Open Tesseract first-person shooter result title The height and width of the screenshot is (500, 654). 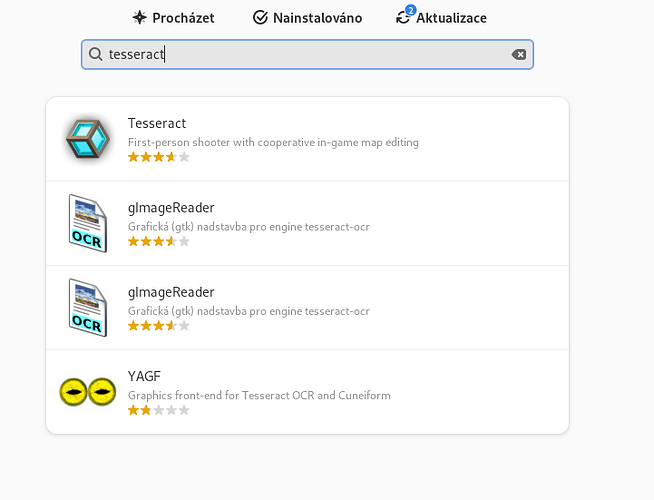(157, 123)
